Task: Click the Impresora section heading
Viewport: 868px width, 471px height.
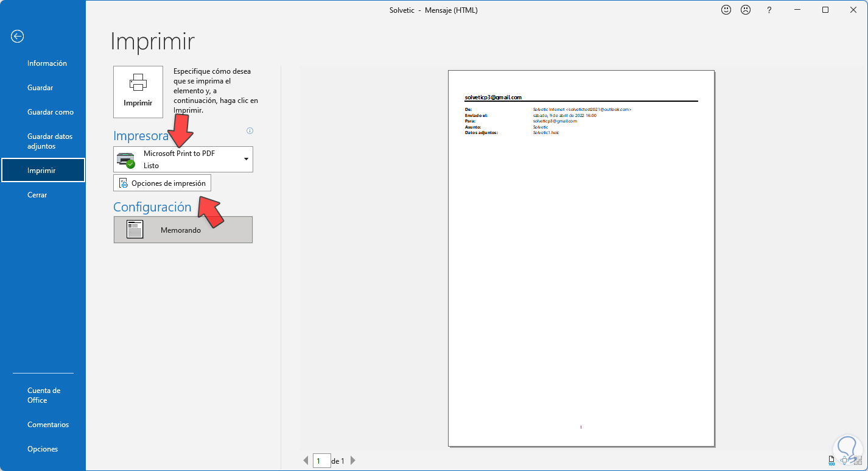Action: click(141, 136)
